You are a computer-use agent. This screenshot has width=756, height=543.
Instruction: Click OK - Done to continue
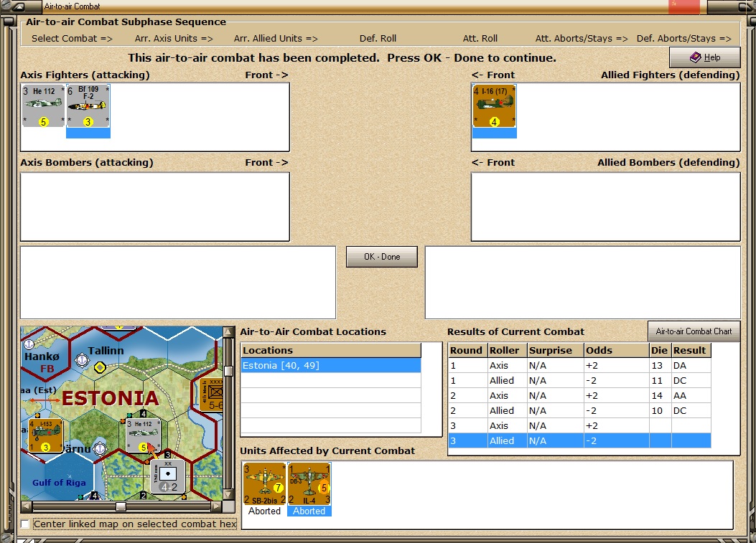tap(382, 257)
